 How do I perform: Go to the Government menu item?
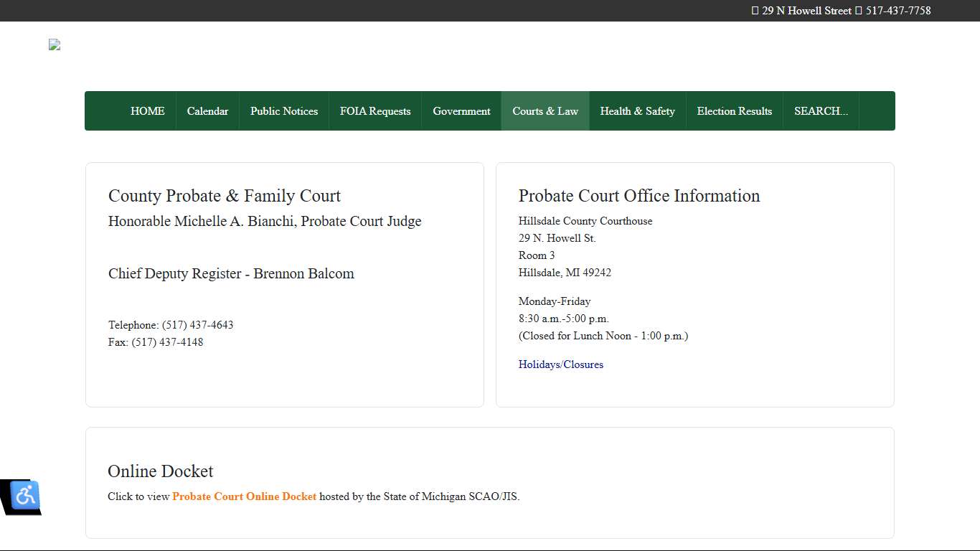pos(461,110)
